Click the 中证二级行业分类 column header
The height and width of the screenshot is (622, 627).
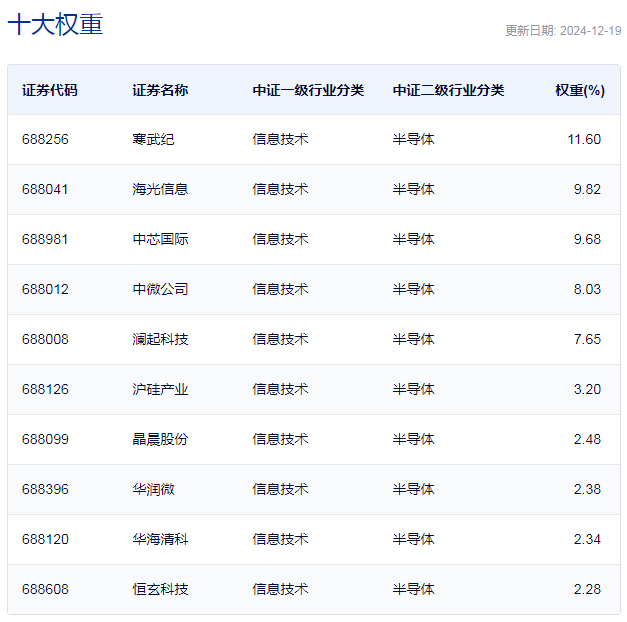point(448,90)
